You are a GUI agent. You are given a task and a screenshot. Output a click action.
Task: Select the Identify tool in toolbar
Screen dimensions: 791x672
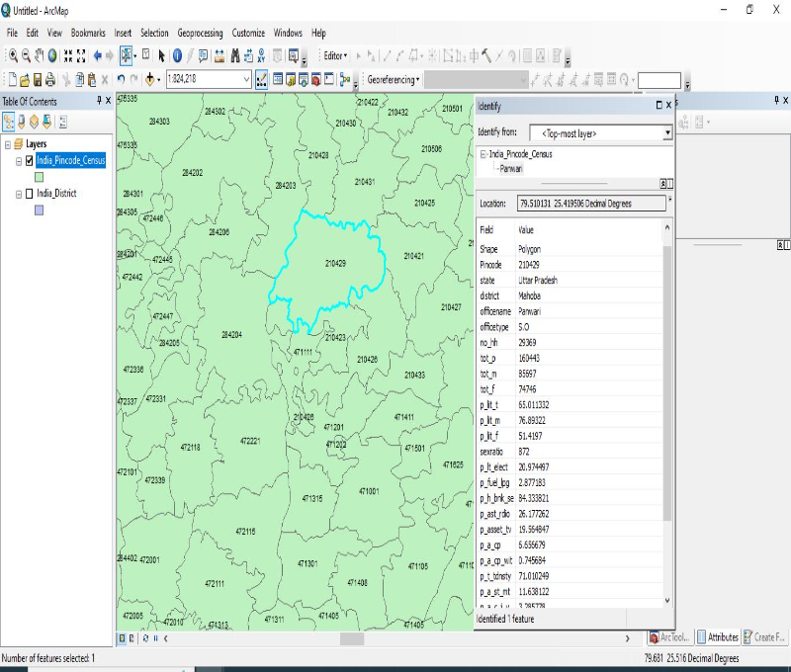tap(177, 56)
